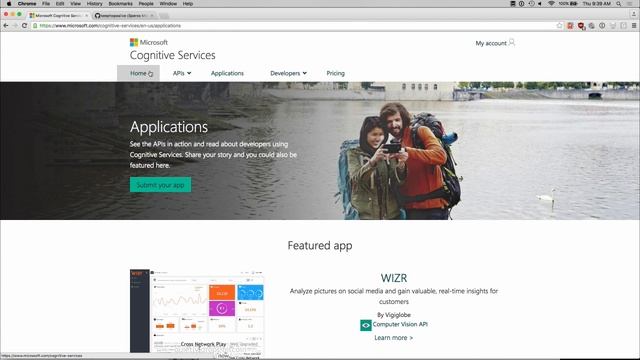This screenshot has height=360, width=640.
Task: Click the browser forward arrow
Action: (15, 25)
